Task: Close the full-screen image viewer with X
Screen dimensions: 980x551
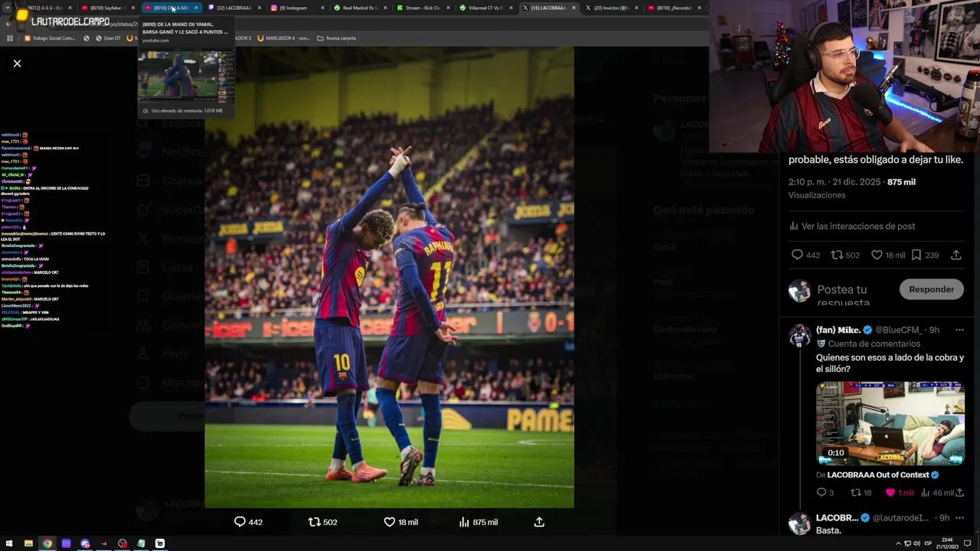Action: (x=17, y=64)
